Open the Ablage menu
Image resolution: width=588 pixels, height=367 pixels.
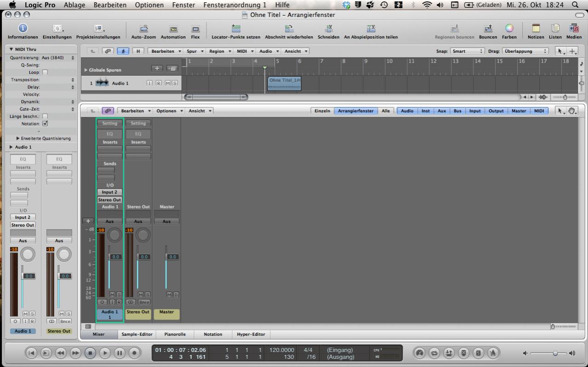pyautogui.click(x=74, y=5)
